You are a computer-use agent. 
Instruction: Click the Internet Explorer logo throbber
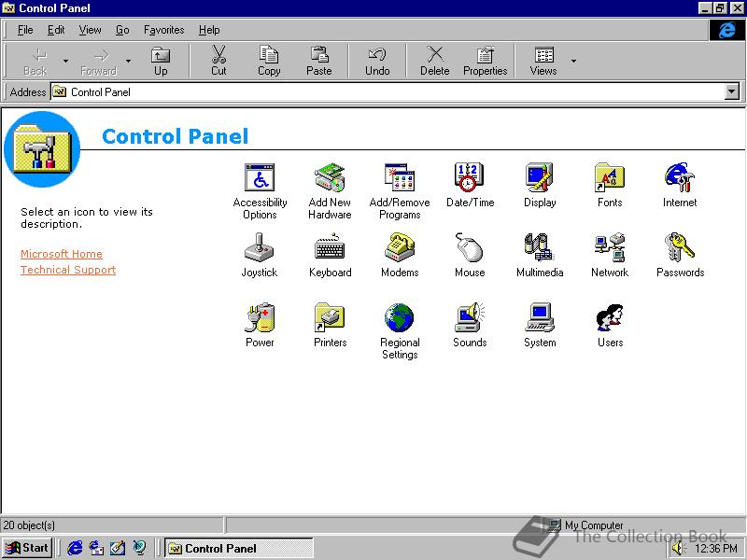(726, 30)
